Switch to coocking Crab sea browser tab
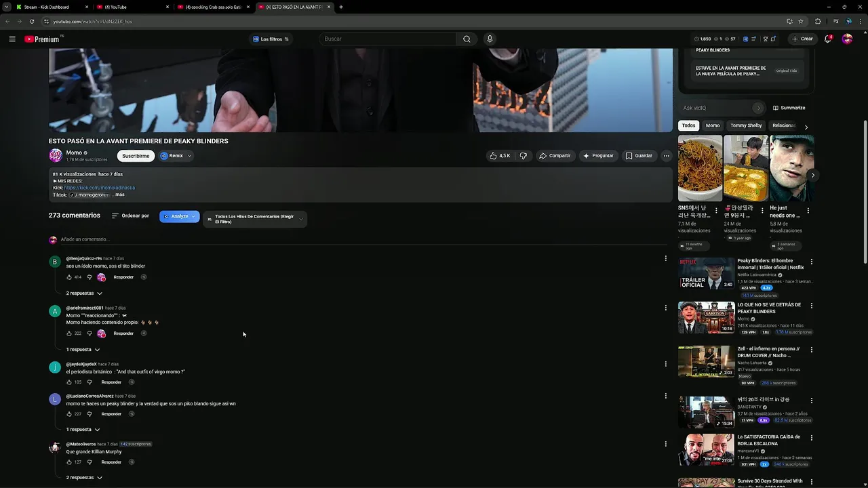The image size is (868, 488). [213, 7]
